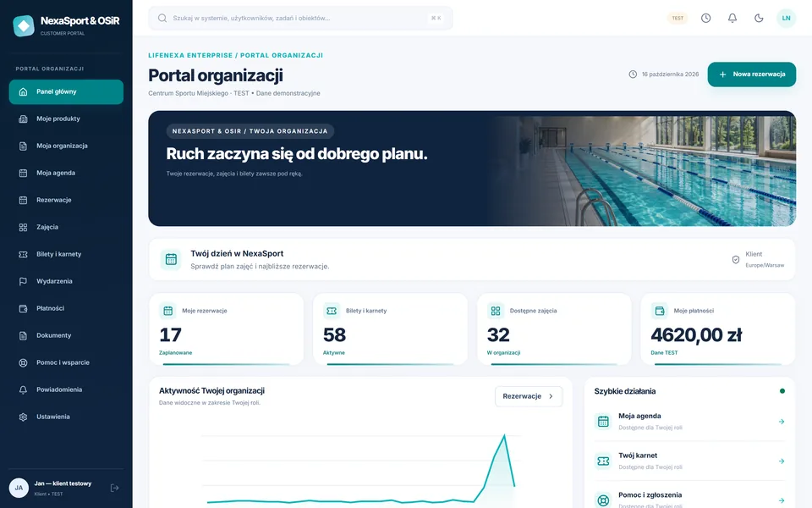Focus the system search field
Screen dimensions: 812x508
click(x=300, y=18)
